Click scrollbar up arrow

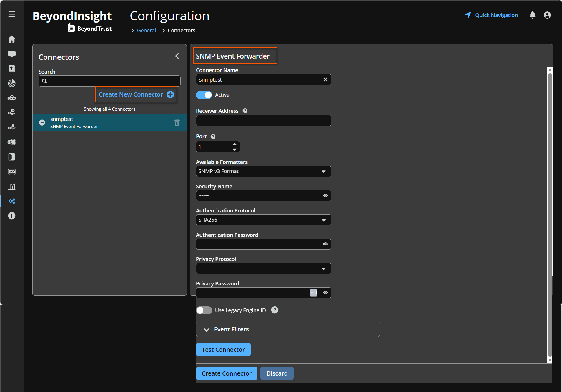[x=550, y=69]
